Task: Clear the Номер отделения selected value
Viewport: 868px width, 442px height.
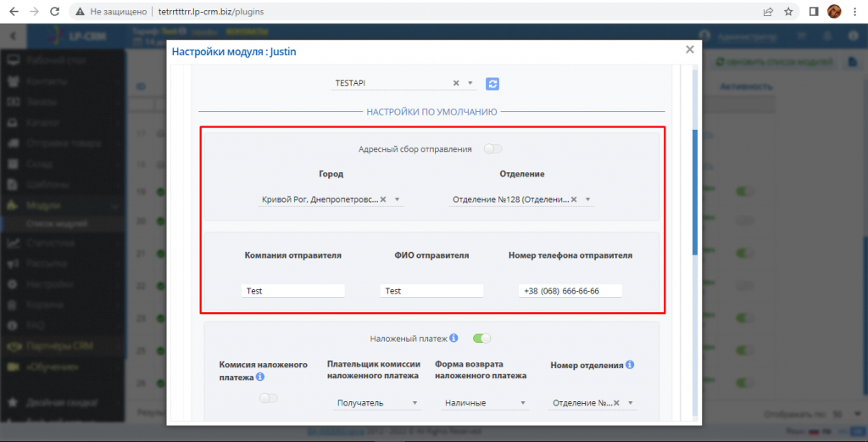Action: pos(617,403)
